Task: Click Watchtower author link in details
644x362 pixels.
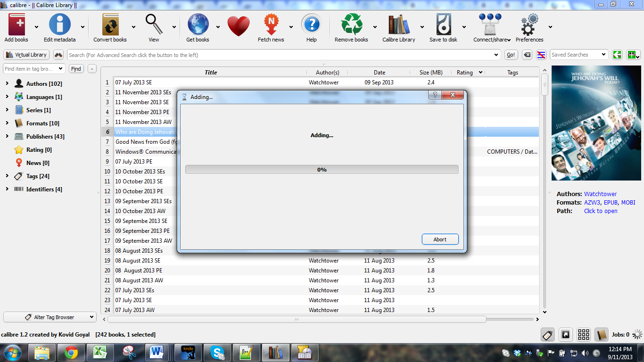Action: point(600,194)
